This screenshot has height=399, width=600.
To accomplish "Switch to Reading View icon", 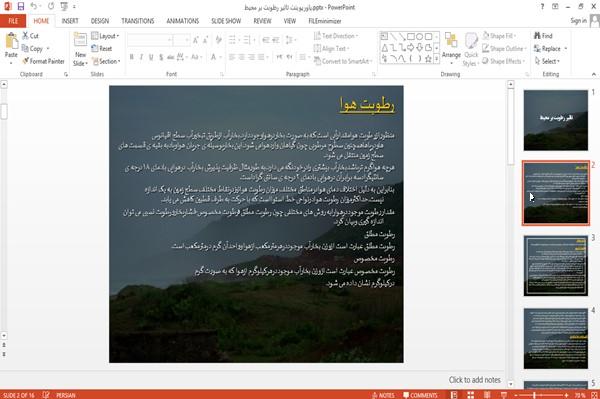I will pos(487,395).
